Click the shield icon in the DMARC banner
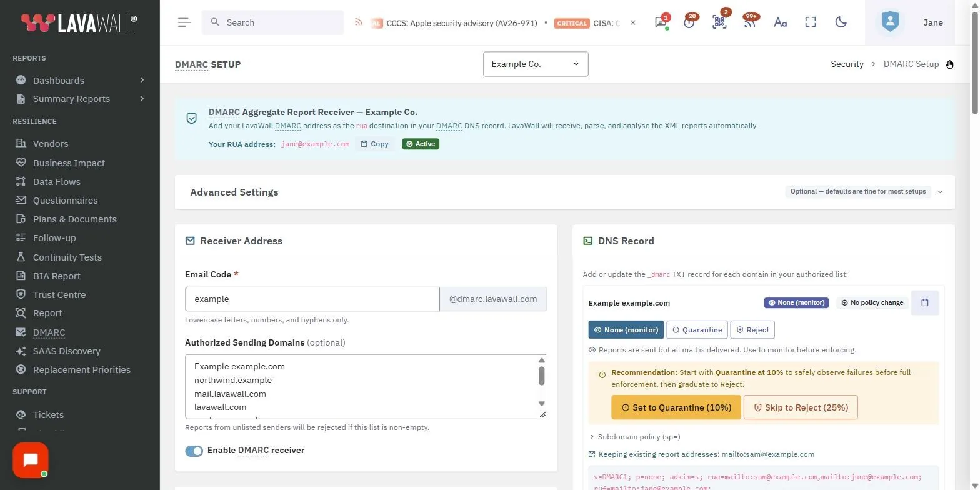Screen dimensions: 980x490 (192, 119)
